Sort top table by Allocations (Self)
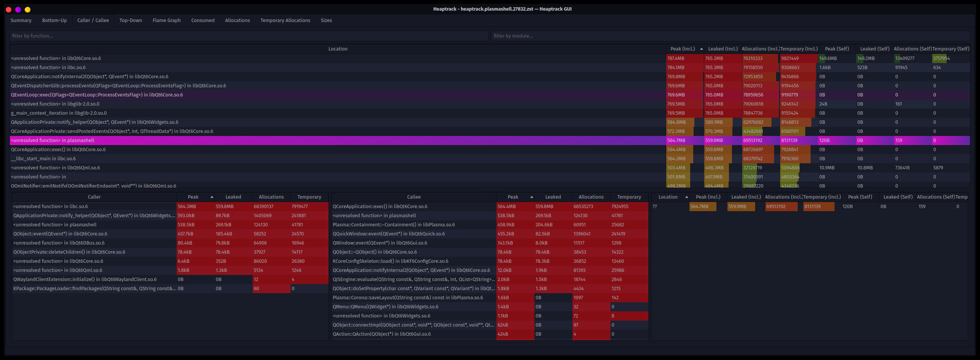980x360 pixels. [913, 49]
